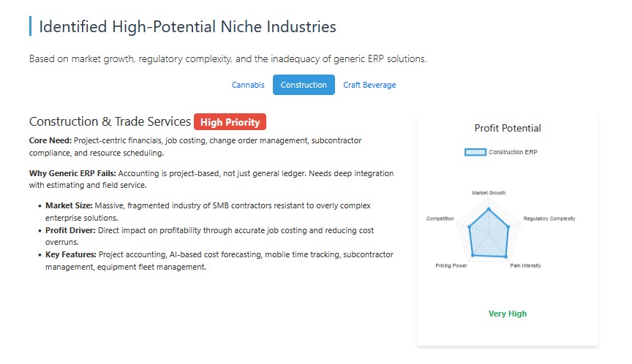632x364 pixels.
Task: Click the Construction ERP legend label
Action: tap(513, 152)
